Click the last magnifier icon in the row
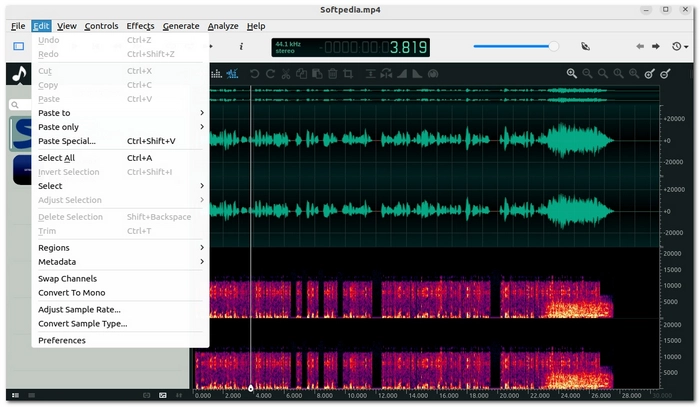Image resolution: width=700 pixels, height=407 pixels. click(634, 74)
